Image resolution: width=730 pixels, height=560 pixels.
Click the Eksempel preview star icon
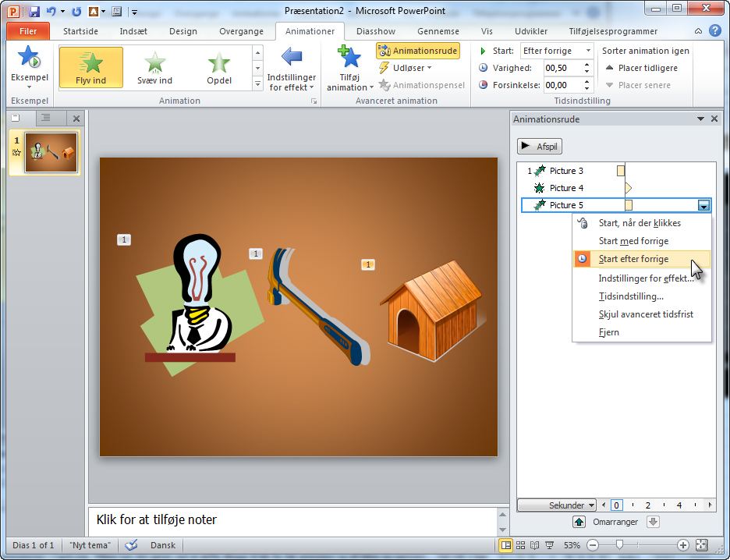(29, 58)
